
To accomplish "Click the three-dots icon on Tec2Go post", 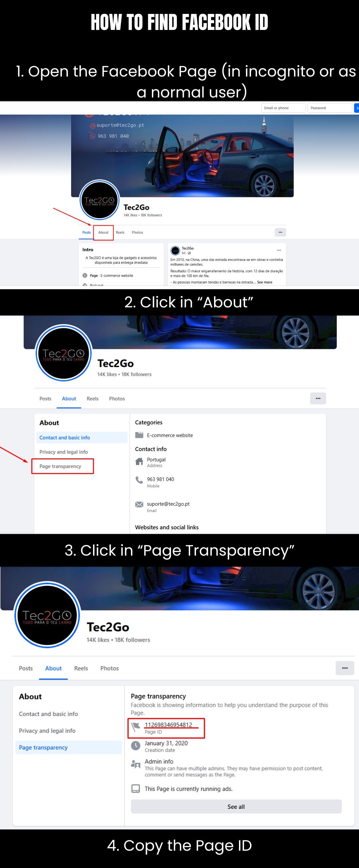I will pyautogui.click(x=279, y=250).
